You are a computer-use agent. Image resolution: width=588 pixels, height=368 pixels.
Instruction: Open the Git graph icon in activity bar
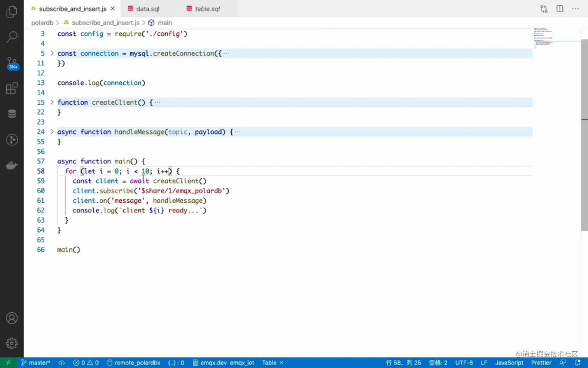coord(12,139)
